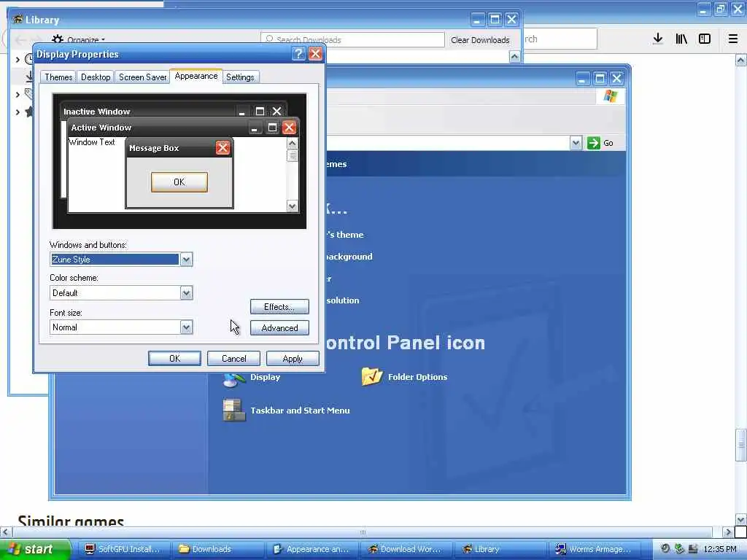Select the Appearance tab
This screenshot has width=747, height=560.
tap(196, 76)
